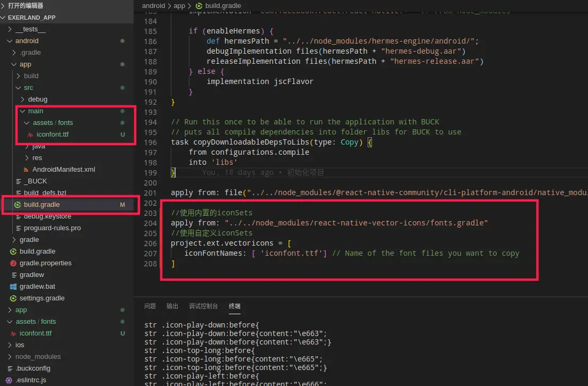The image size is (588, 386).
Task: Click build.gradle in the breadcrumb
Action: (x=223, y=6)
